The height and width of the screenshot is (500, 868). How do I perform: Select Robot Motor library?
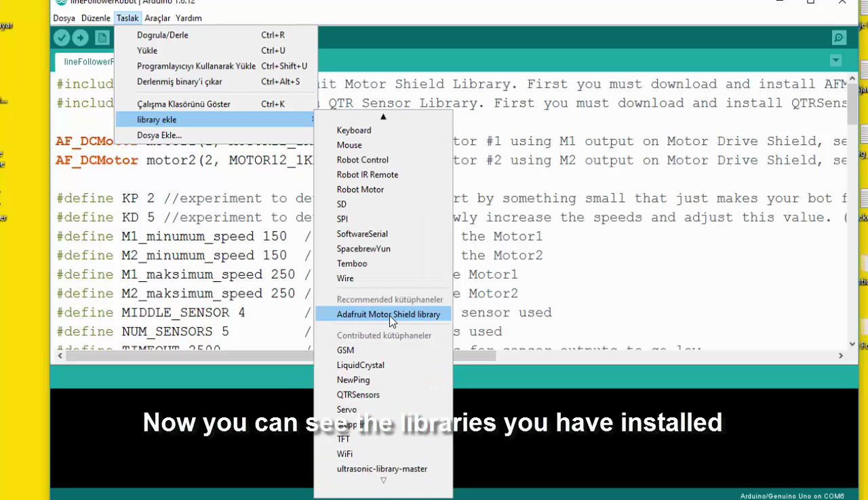click(383, 190)
